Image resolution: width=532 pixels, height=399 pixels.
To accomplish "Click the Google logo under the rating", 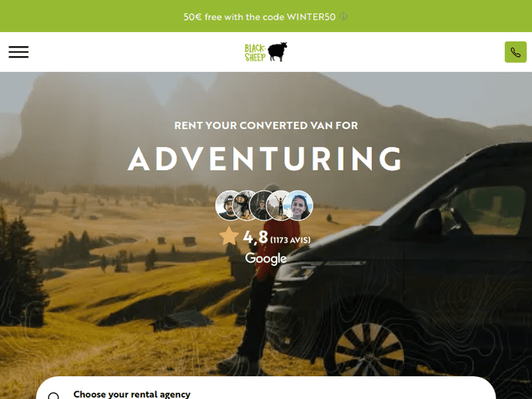I will point(266,259).
